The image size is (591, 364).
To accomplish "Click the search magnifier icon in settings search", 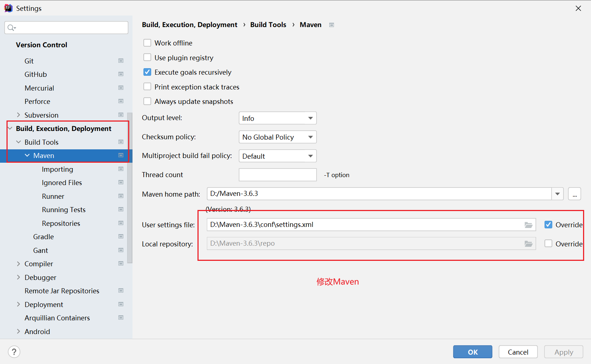I will click(11, 28).
